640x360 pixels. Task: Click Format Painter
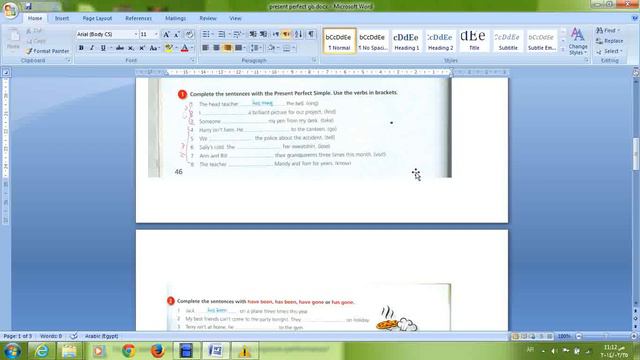47,51
